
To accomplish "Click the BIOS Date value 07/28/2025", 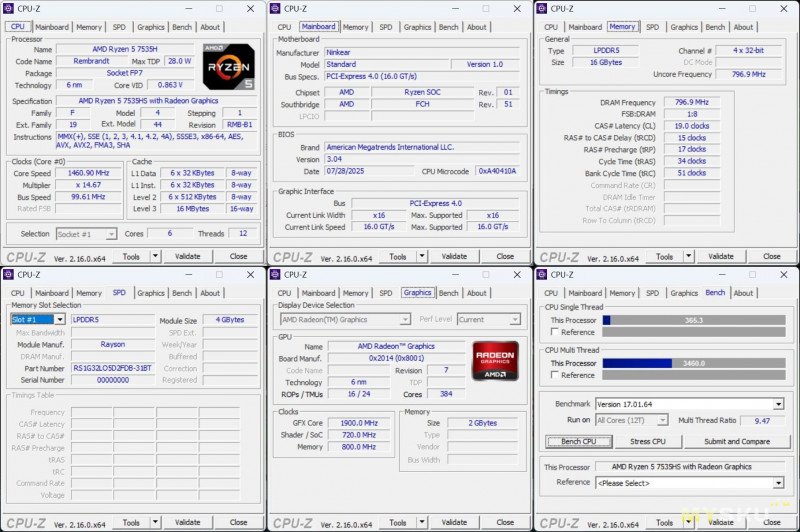I will (370, 171).
